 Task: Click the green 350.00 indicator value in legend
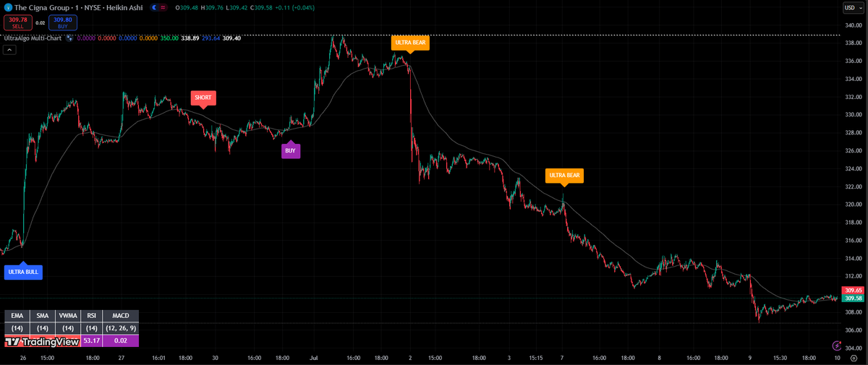pos(170,38)
